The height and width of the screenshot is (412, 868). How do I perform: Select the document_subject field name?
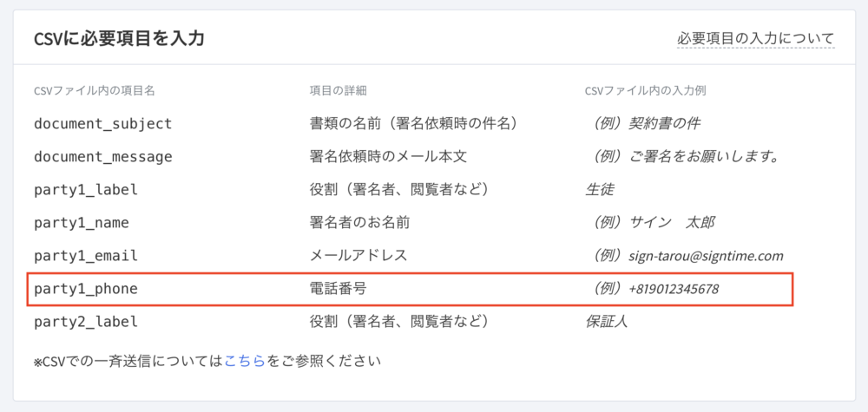click(x=103, y=123)
